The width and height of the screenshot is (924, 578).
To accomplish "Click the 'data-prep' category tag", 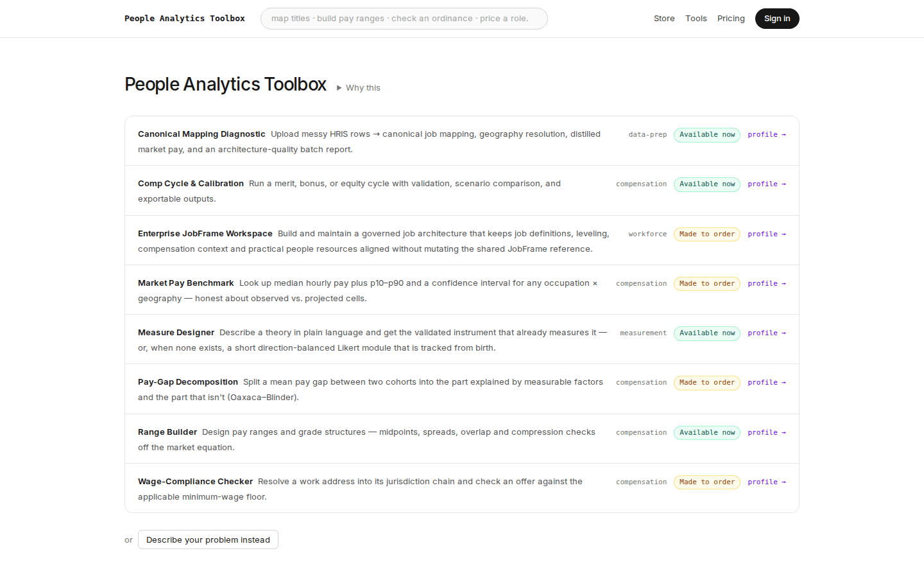I will (647, 135).
